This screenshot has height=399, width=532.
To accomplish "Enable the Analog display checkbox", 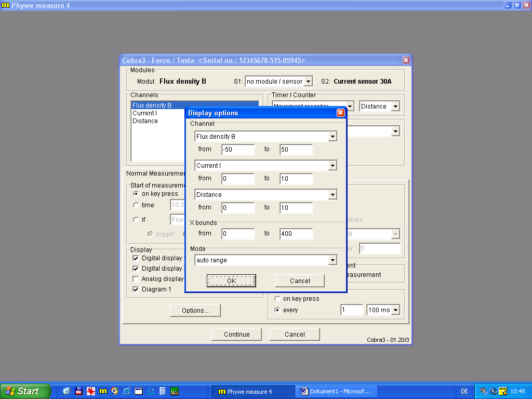I will (x=136, y=279).
